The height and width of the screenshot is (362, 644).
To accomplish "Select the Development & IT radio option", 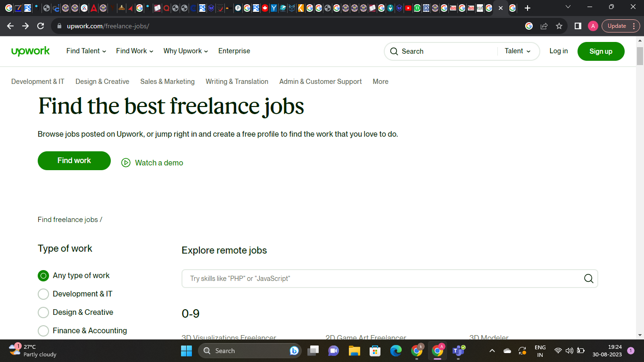I will [x=43, y=294].
